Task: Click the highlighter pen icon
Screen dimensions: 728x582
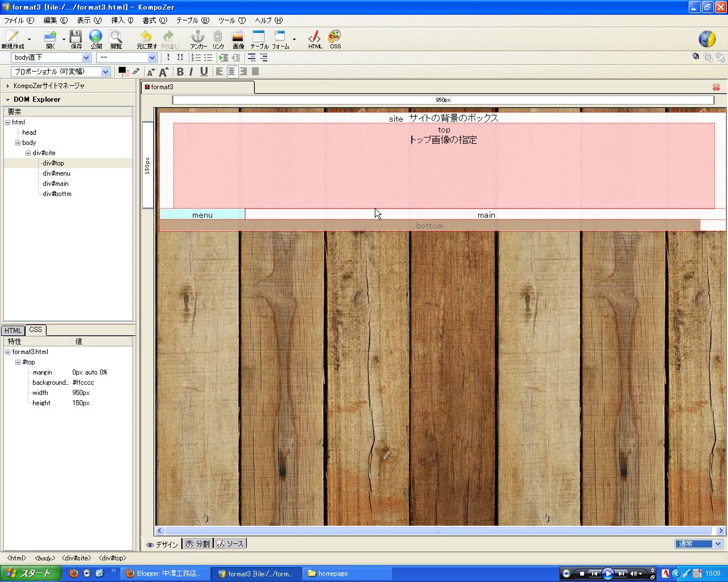Action: click(136, 72)
